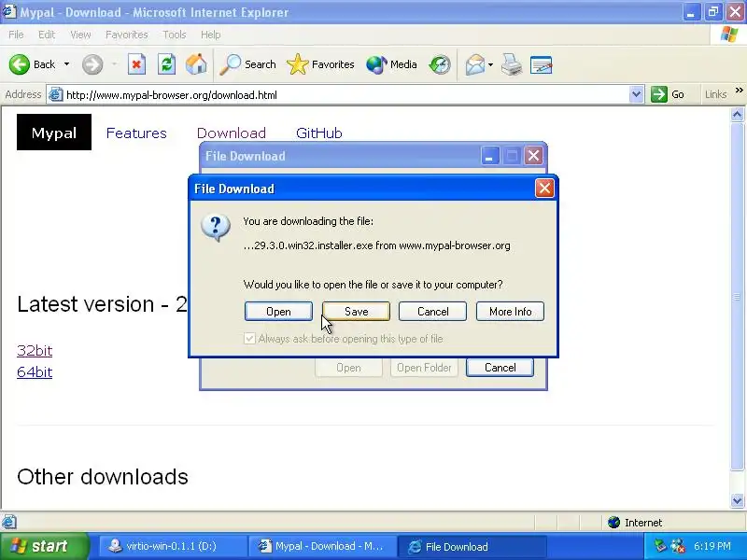Click the Safely Remove Hardware tray icon
The image size is (747, 560).
[x=660, y=546]
